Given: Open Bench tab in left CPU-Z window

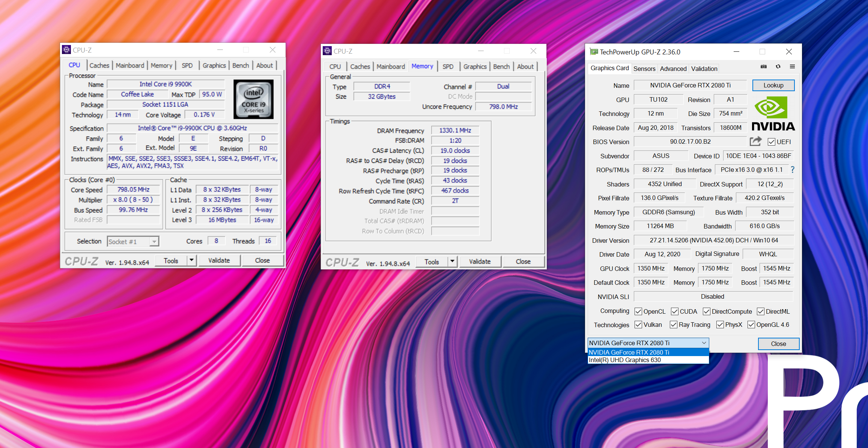Looking at the screenshot, I should coord(241,65).
